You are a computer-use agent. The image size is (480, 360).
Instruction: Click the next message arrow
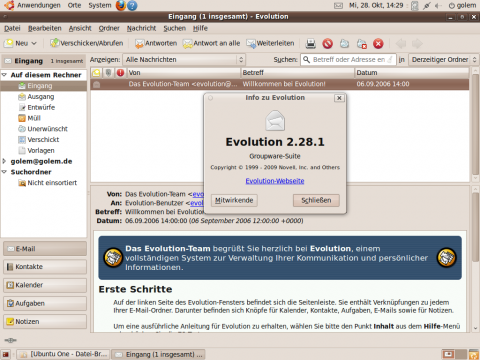tap(417, 43)
